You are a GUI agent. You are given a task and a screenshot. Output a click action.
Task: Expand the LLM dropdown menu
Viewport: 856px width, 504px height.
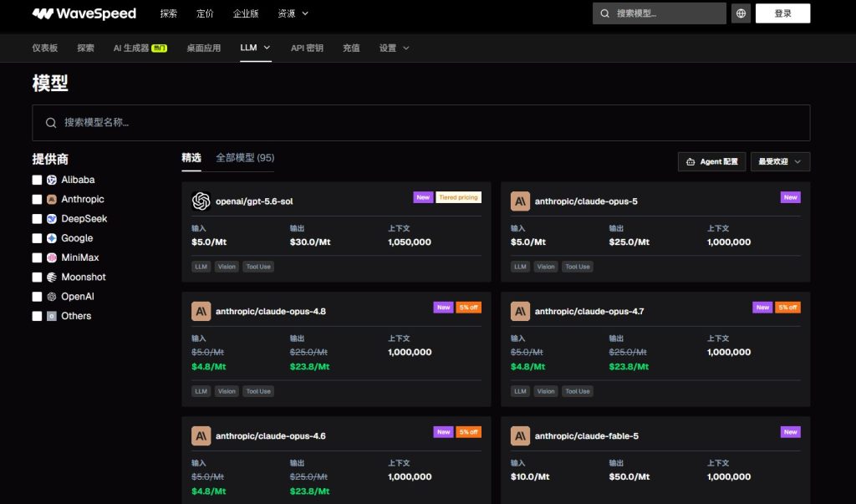pyautogui.click(x=255, y=48)
